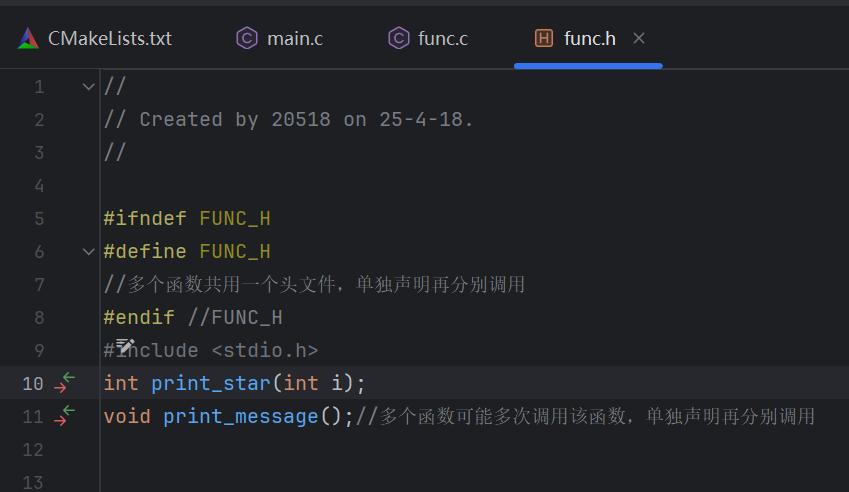Click line number 12 in the gutter
Screen dimensions: 849x492
click(x=33, y=449)
